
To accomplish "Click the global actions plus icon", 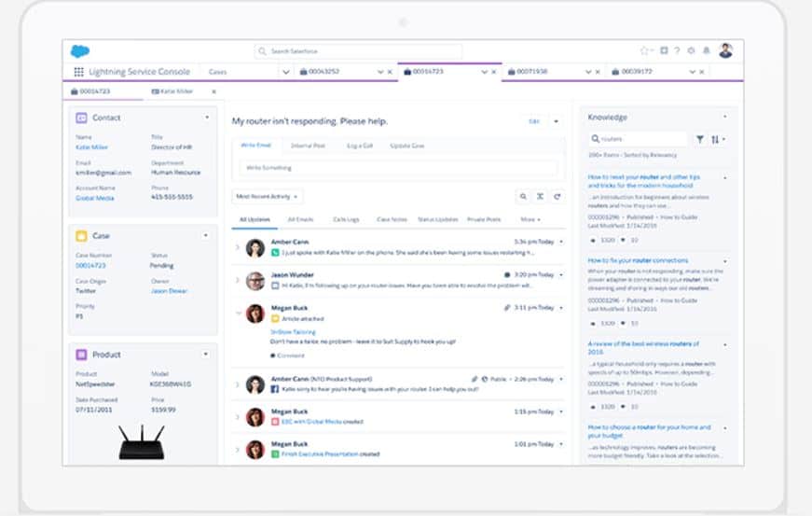I will click(664, 50).
